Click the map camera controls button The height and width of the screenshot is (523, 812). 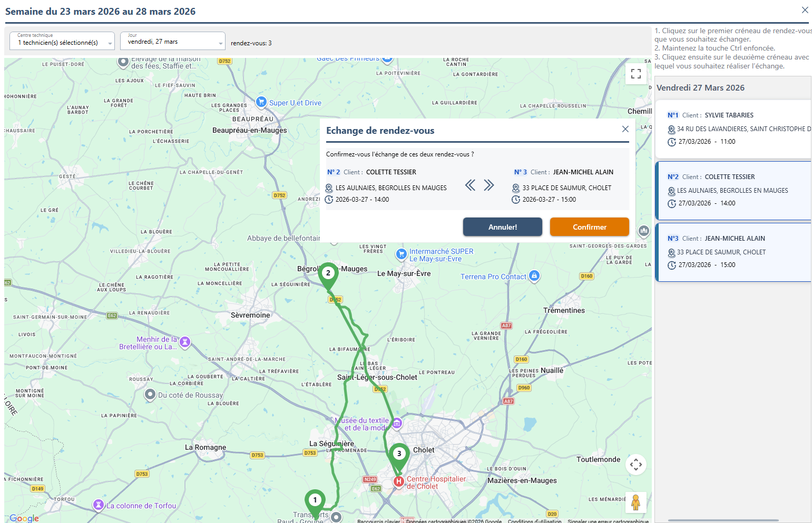636,465
